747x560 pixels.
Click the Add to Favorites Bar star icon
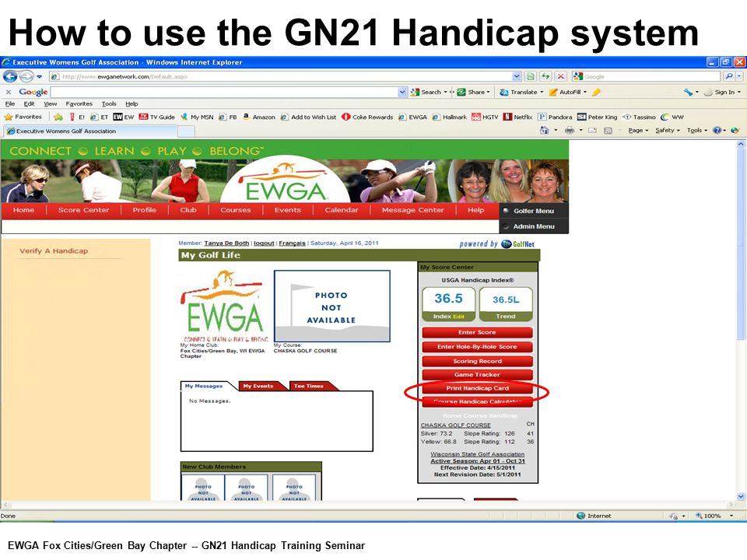click(x=58, y=117)
